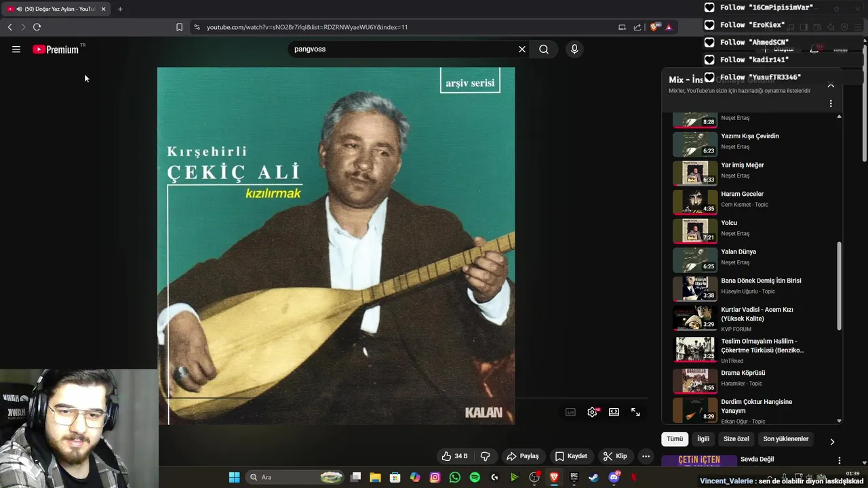
Task: Select the İlgili filter chip
Action: (703, 439)
